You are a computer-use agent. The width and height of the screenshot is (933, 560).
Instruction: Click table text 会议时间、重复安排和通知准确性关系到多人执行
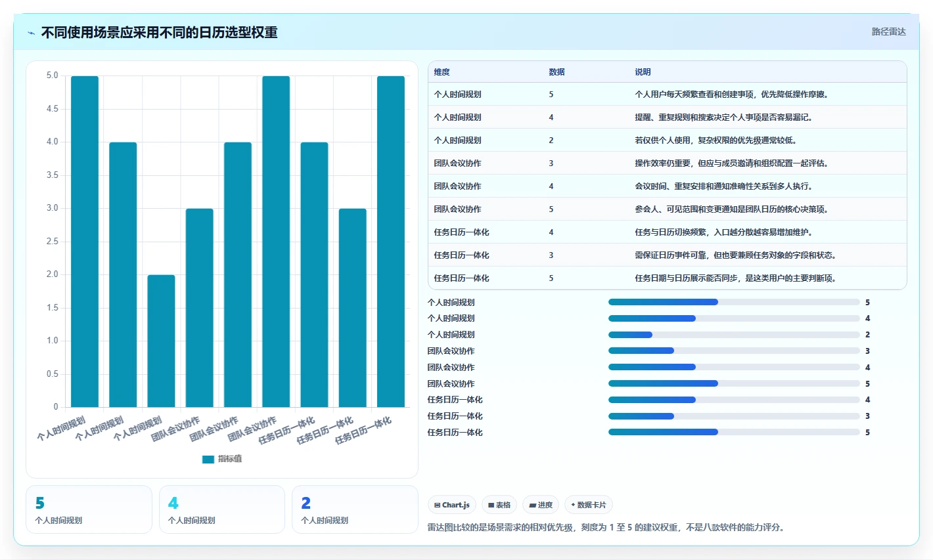[x=723, y=186]
